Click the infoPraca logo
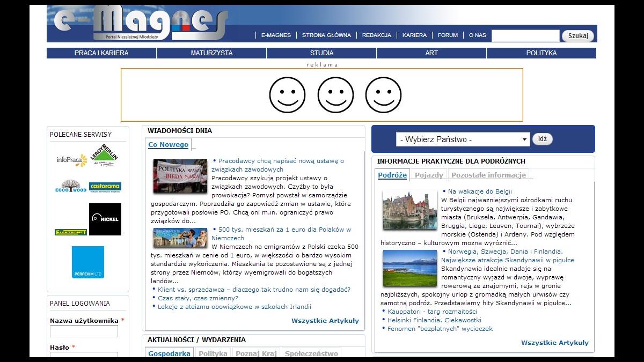The height and width of the screenshot is (362, 644). [71, 160]
